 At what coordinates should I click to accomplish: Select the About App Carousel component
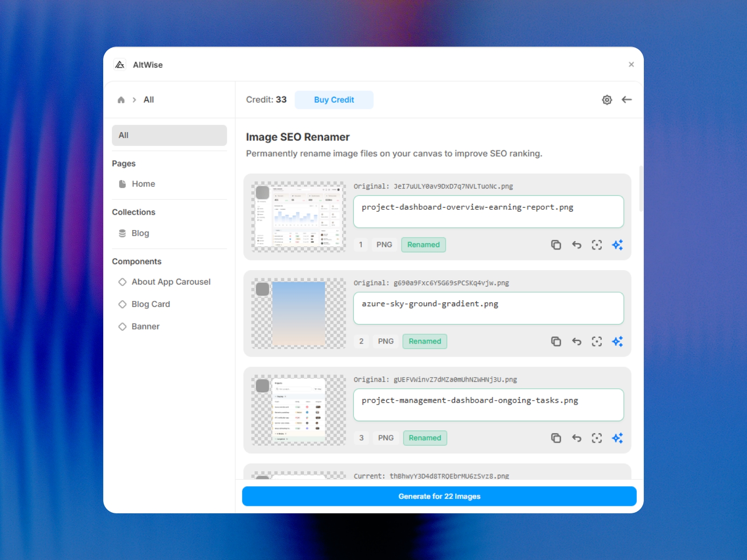click(x=171, y=281)
